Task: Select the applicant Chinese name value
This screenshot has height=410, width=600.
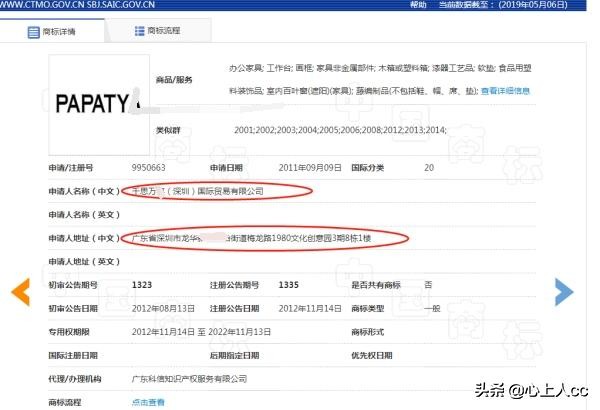Action: click(x=197, y=191)
